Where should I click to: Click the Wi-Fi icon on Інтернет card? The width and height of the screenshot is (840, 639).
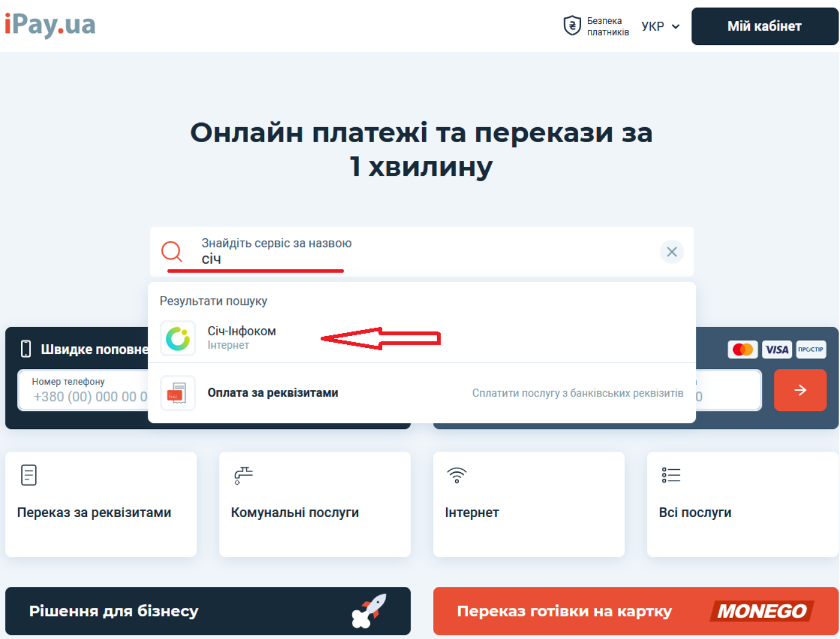click(456, 475)
